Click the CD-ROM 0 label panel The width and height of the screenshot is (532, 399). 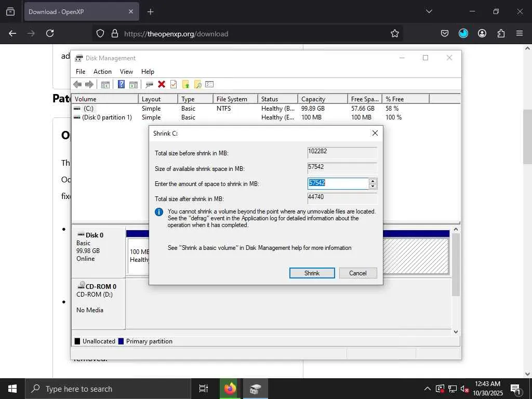pos(98,303)
